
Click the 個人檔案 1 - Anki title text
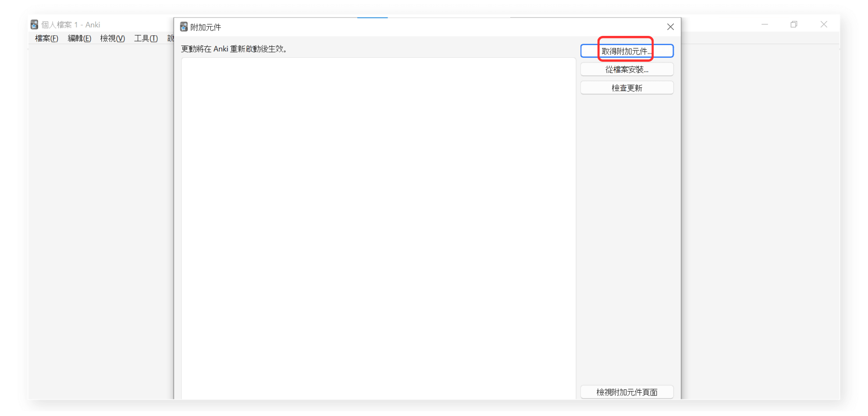point(71,25)
